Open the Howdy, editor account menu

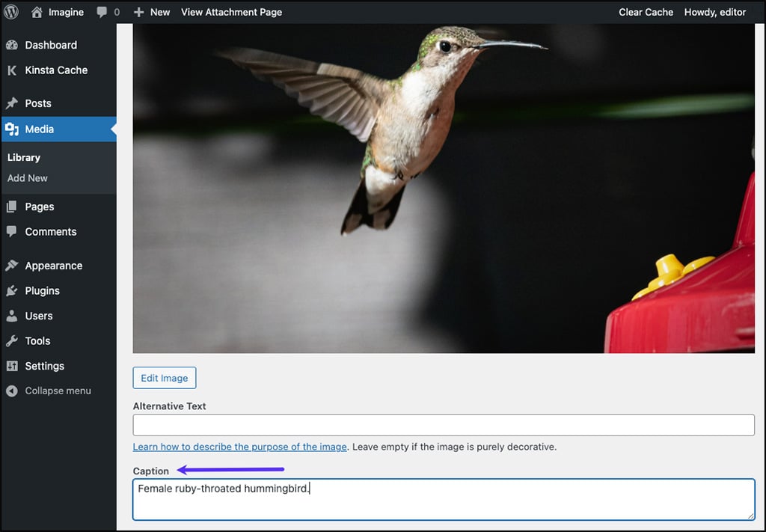pyautogui.click(x=714, y=12)
